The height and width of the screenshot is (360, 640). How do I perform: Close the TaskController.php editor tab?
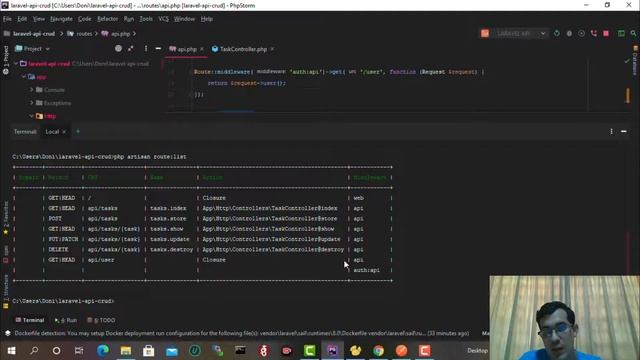272,49
